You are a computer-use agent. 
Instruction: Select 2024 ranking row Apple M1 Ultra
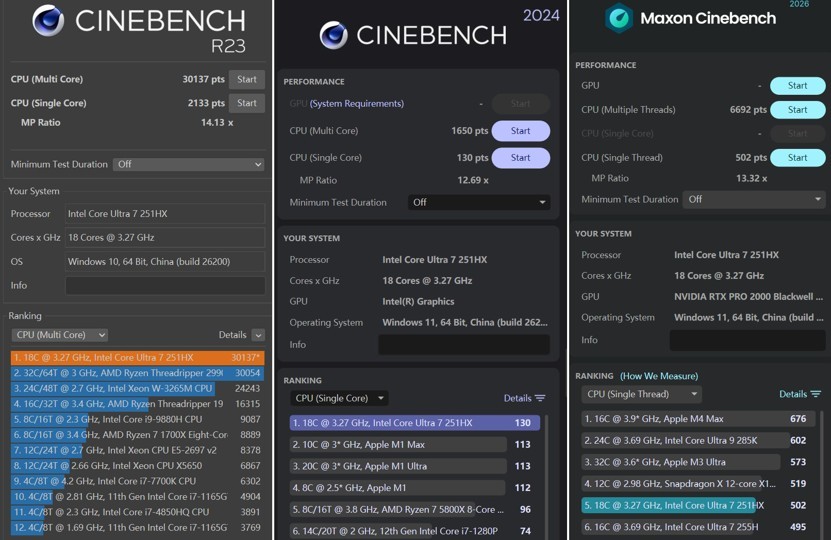[415, 466]
